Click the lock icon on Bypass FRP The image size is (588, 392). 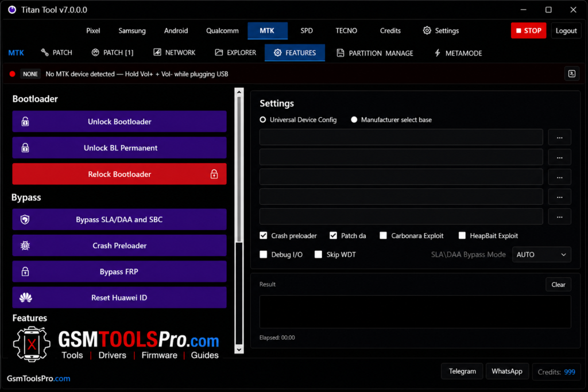tap(25, 271)
